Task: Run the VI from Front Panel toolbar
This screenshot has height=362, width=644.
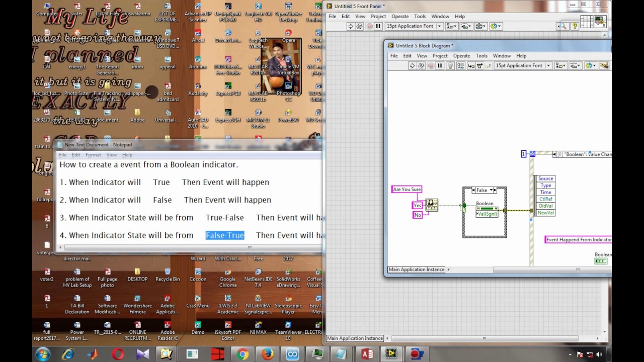Action: click(x=351, y=26)
